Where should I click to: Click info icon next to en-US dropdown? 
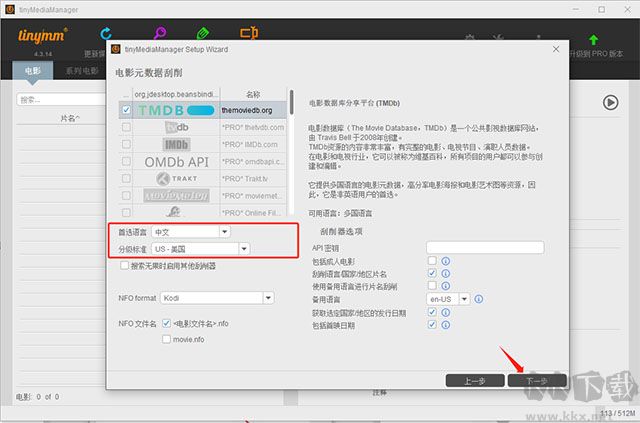point(479,299)
